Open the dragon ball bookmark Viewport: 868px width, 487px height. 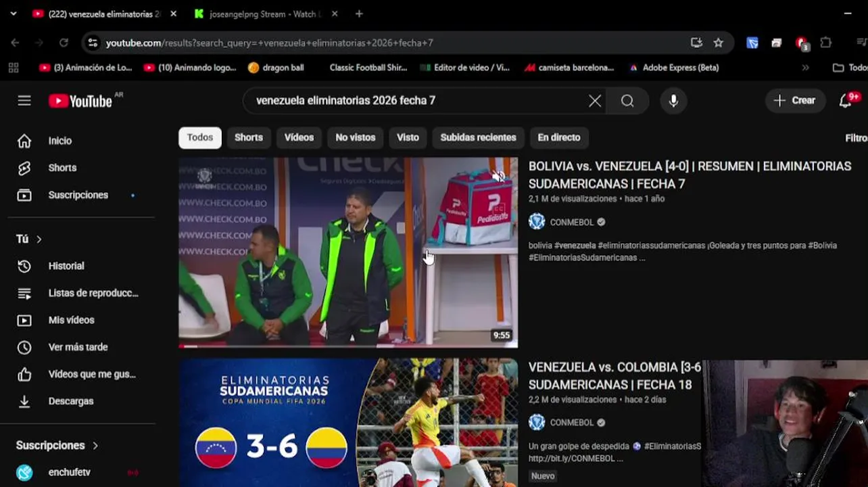[276, 68]
